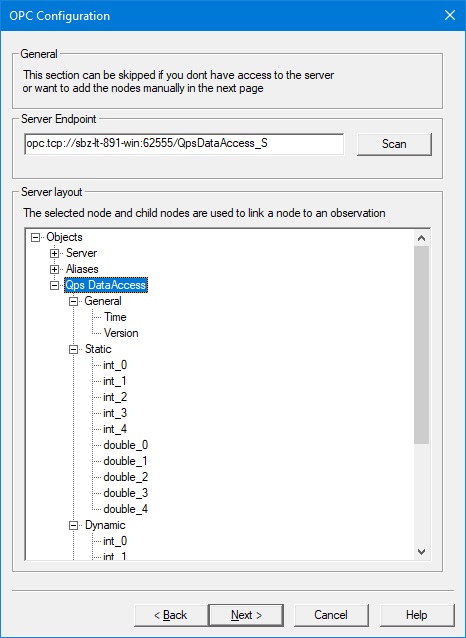Select double_0 under Static
The height and width of the screenshot is (638, 466).
click(x=125, y=445)
